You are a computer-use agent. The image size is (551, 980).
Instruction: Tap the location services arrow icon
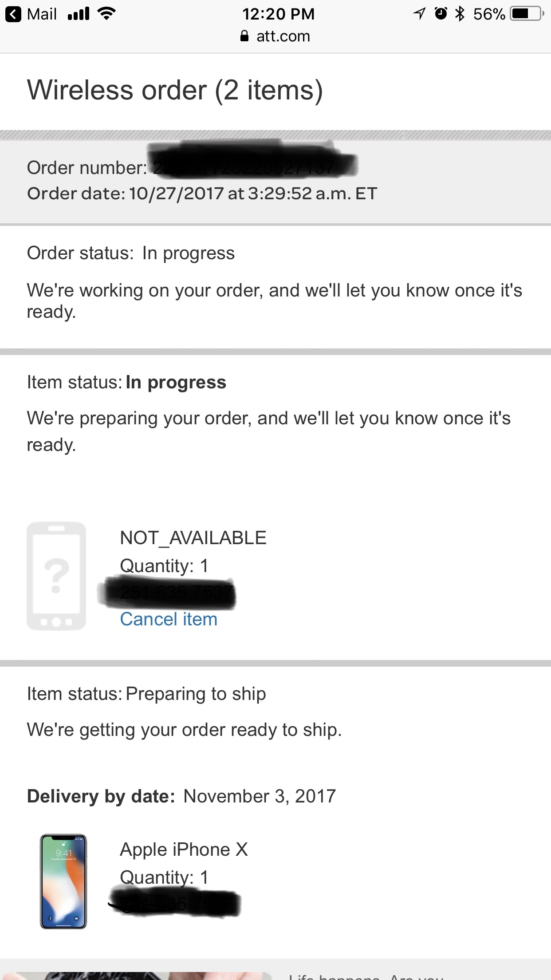point(419,14)
